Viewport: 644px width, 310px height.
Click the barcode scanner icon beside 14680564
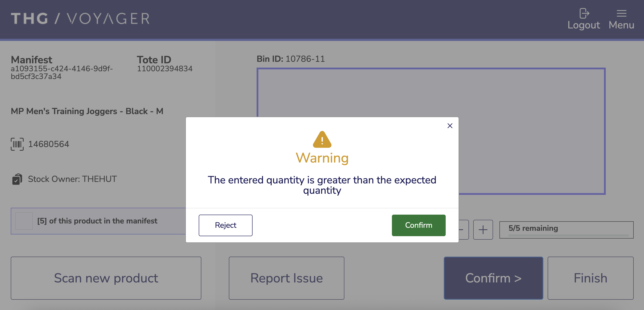point(17,144)
